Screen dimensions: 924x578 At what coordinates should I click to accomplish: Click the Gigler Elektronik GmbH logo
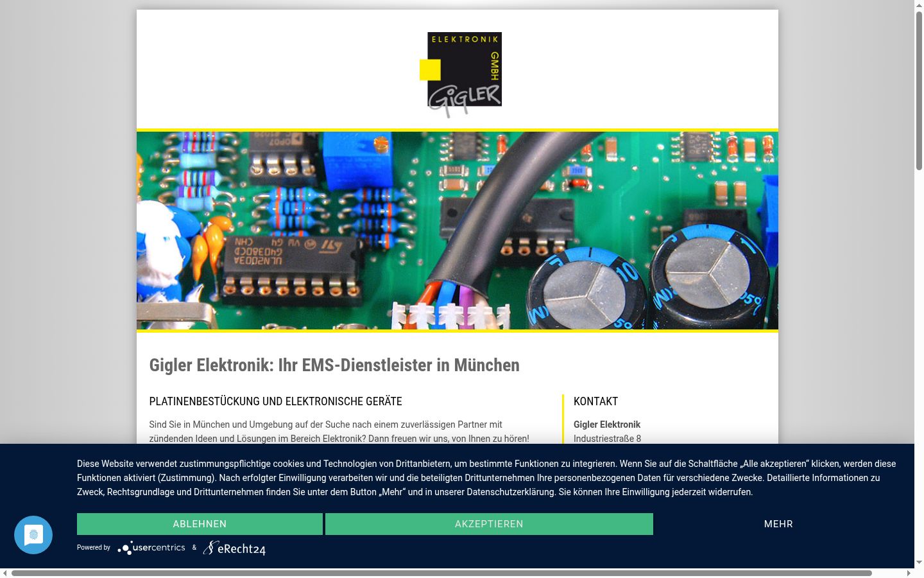(x=461, y=75)
